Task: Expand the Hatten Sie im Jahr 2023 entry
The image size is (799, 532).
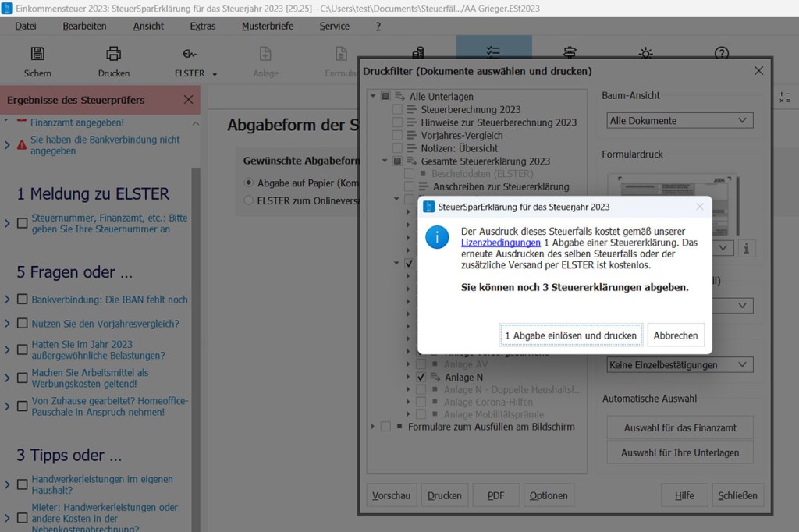Action: tap(7, 349)
